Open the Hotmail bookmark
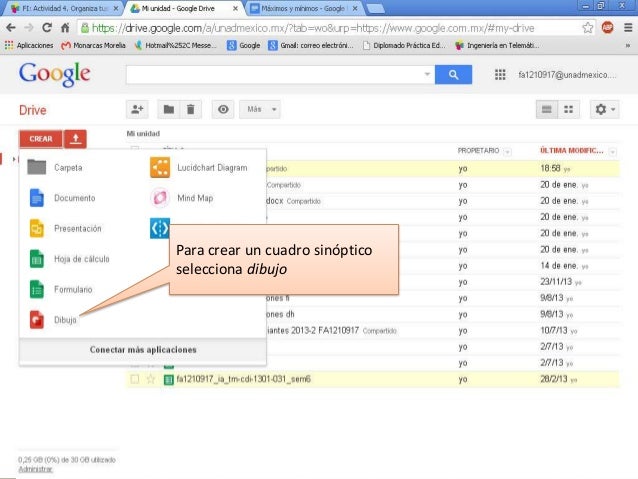The height and width of the screenshot is (479, 638). tap(175, 45)
